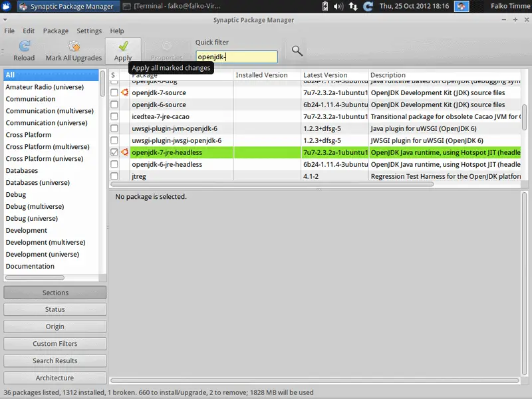This screenshot has height=399, width=532.
Task: Click the sections list horizontal scrollbar
Action: click(x=35, y=277)
